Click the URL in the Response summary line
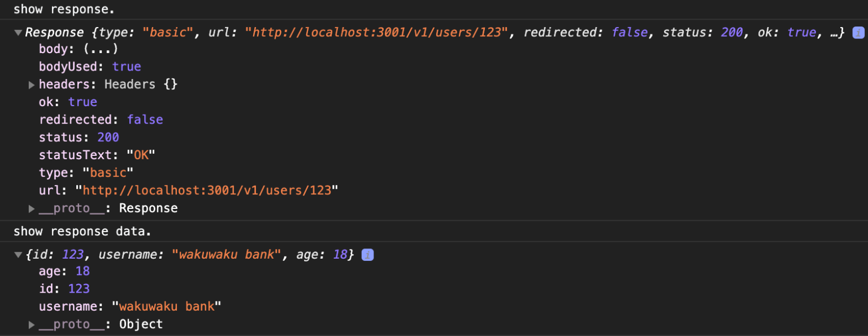This screenshot has width=868, height=336. (x=376, y=32)
